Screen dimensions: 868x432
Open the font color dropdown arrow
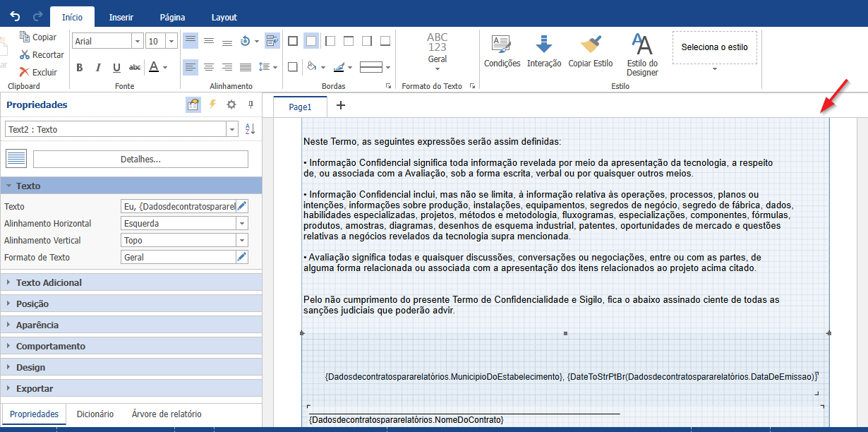165,68
